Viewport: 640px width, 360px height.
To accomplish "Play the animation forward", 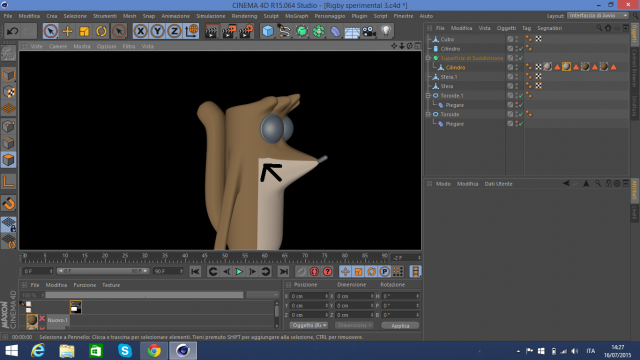I will (x=239, y=271).
